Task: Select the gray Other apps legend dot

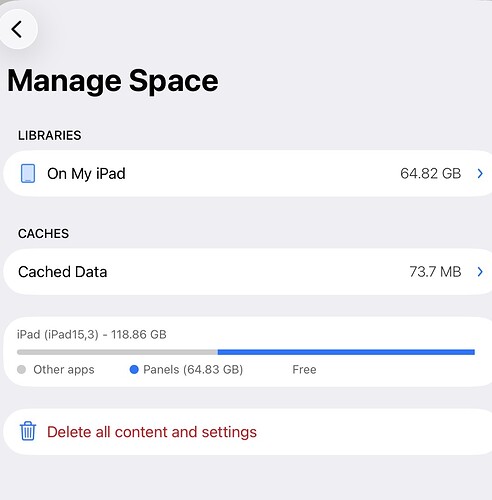Action: (x=21, y=369)
